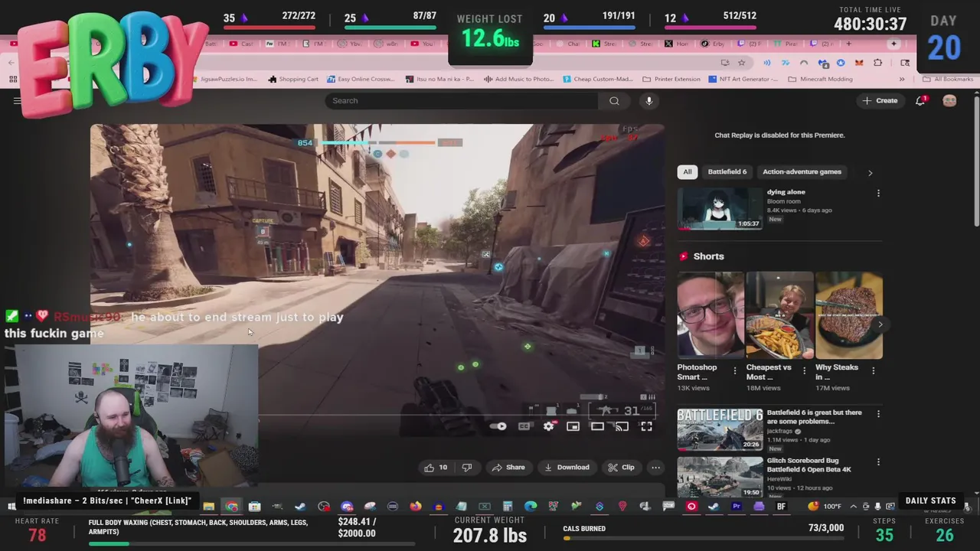Open Shopping Cart bookmark
The height and width of the screenshot is (551, 980).
(x=293, y=79)
